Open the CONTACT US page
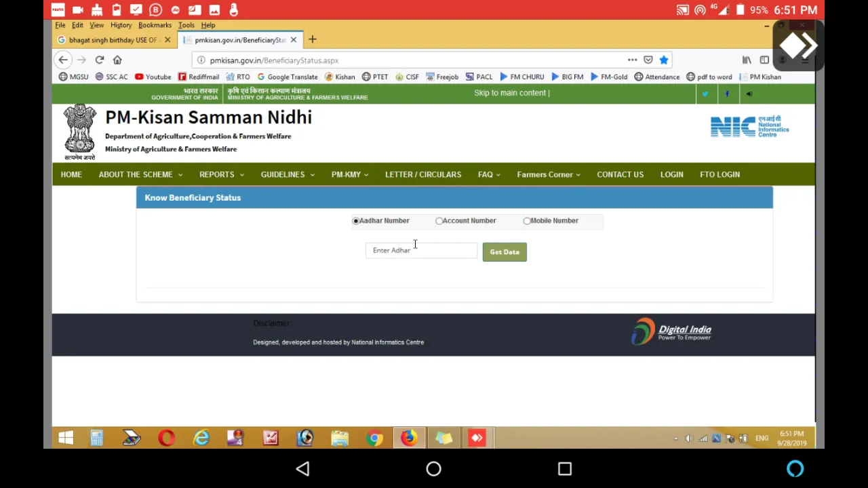 tap(620, 175)
